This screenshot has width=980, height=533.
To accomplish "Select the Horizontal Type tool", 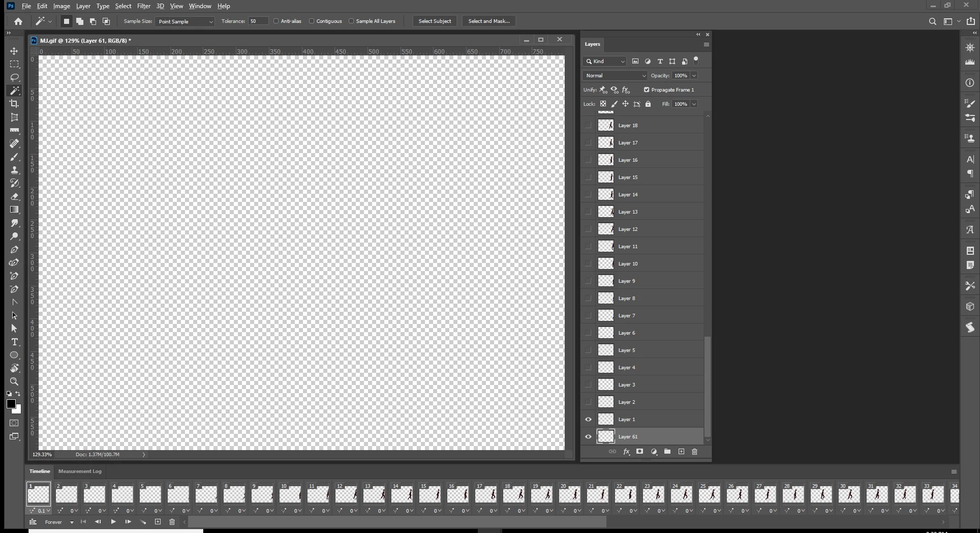I will pyautogui.click(x=14, y=342).
